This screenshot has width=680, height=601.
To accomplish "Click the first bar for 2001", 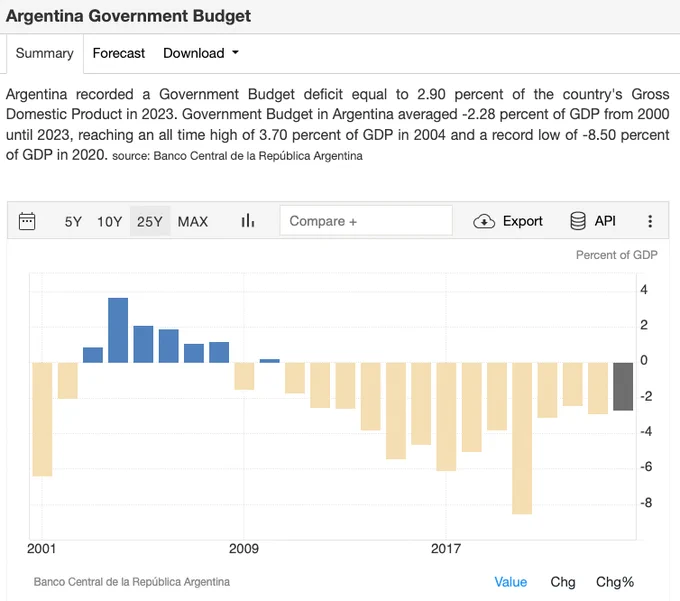I will click(42, 419).
